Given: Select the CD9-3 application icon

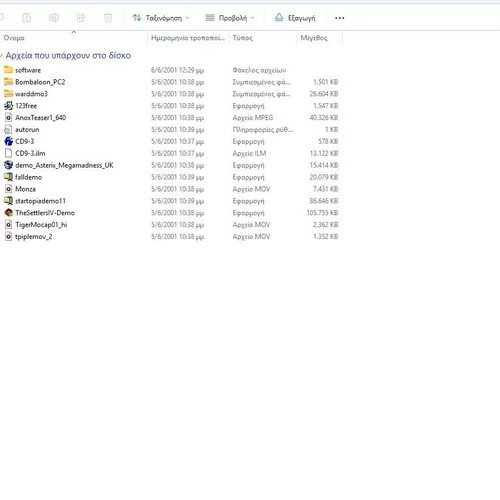Looking at the screenshot, I should [x=8, y=141].
